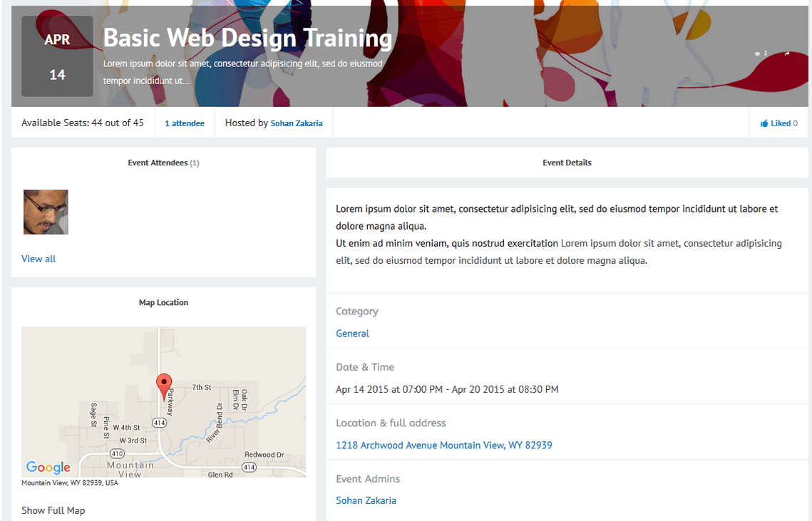
Task: Open the '1 attendee' link
Action: click(185, 123)
